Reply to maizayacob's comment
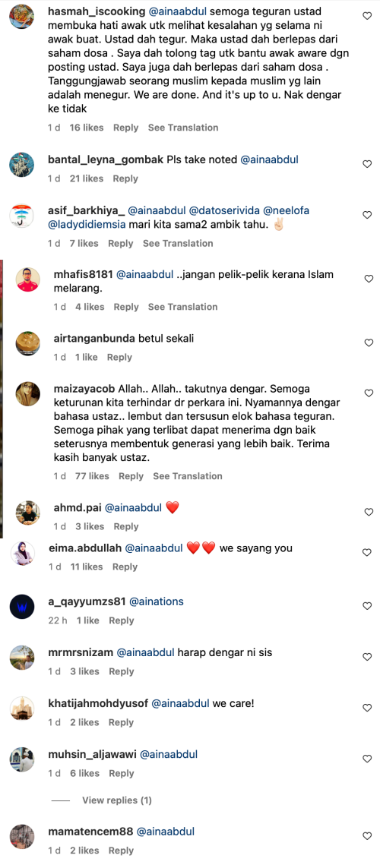The width and height of the screenshot is (380, 868). 131,476
